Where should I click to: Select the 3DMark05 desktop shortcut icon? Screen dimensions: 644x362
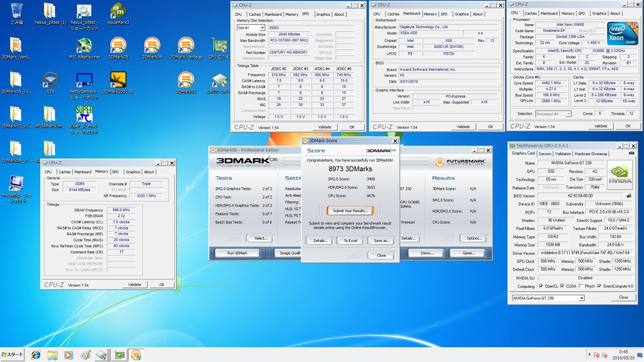pos(118,48)
